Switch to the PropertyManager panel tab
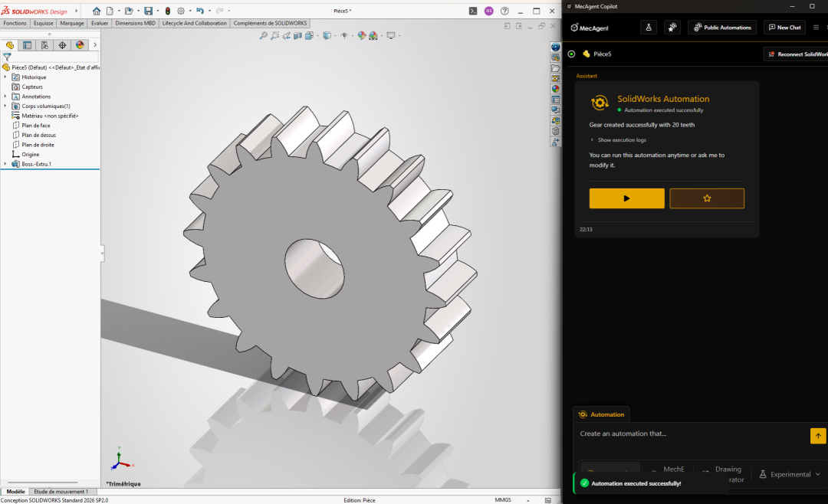828x504 pixels. [x=27, y=45]
